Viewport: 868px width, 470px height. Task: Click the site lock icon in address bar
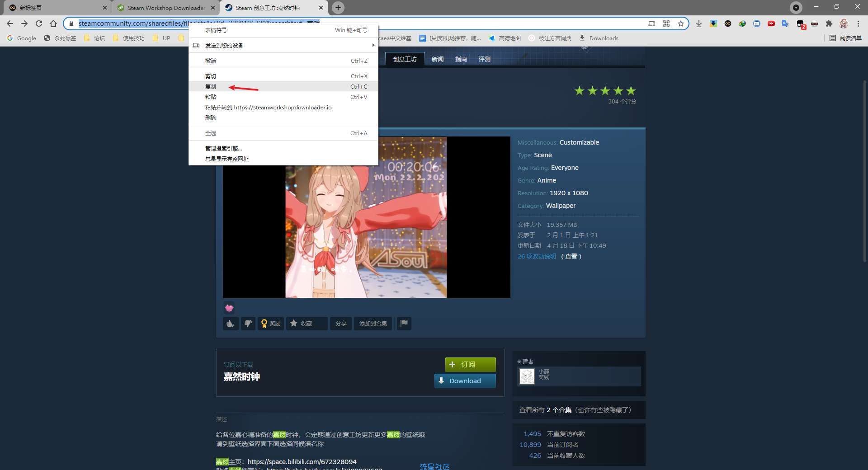[x=71, y=23]
